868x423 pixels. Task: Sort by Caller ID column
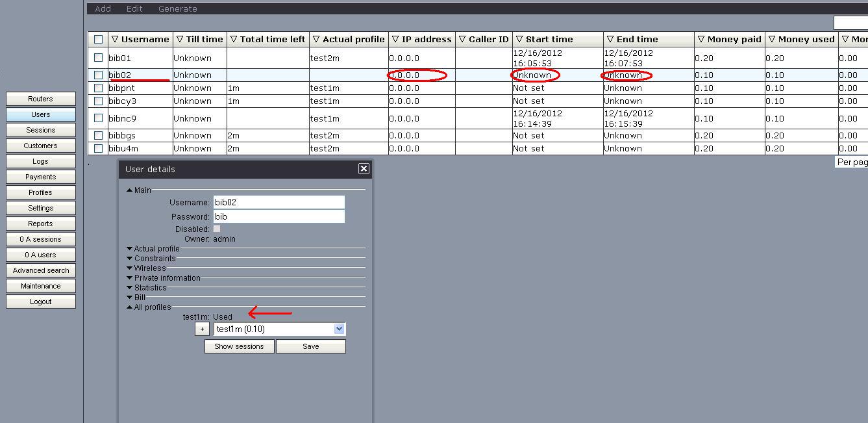[x=484, y=39]
